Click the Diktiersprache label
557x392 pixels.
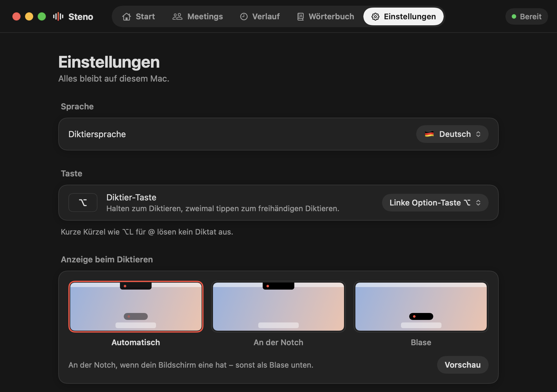tap(97, 134)
